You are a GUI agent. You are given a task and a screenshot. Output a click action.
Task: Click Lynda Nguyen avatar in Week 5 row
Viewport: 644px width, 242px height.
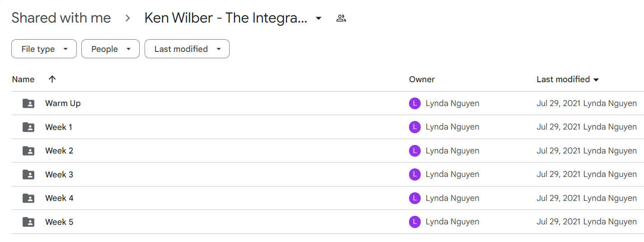(x=415, y=222)
